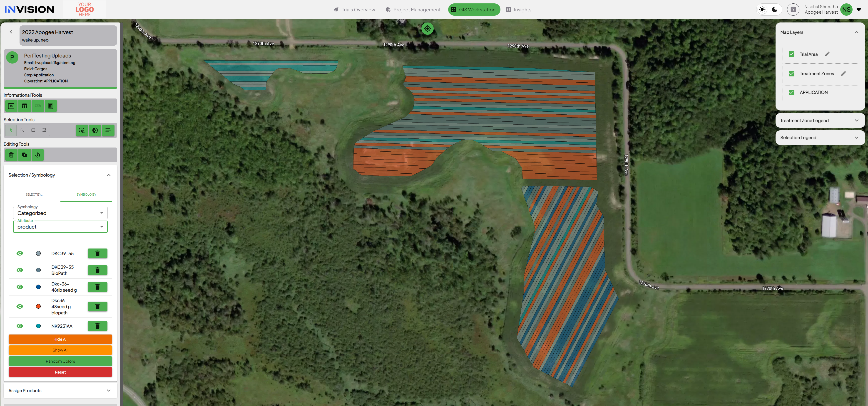The width and height of the screenshot is (868, 406).
Task: Open the calendar informational tool
Action: (x=11, y=106)
